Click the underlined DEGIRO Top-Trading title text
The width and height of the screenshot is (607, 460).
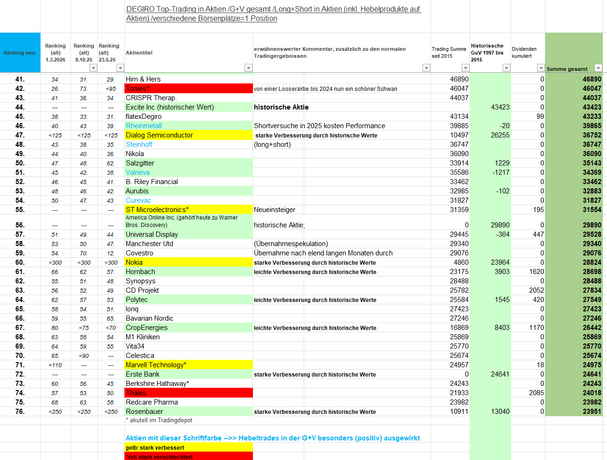pos(273,14)
